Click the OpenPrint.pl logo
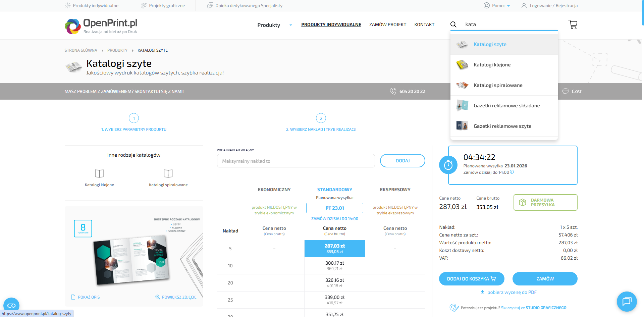The image size is (644, 317). tap(101, 26)
